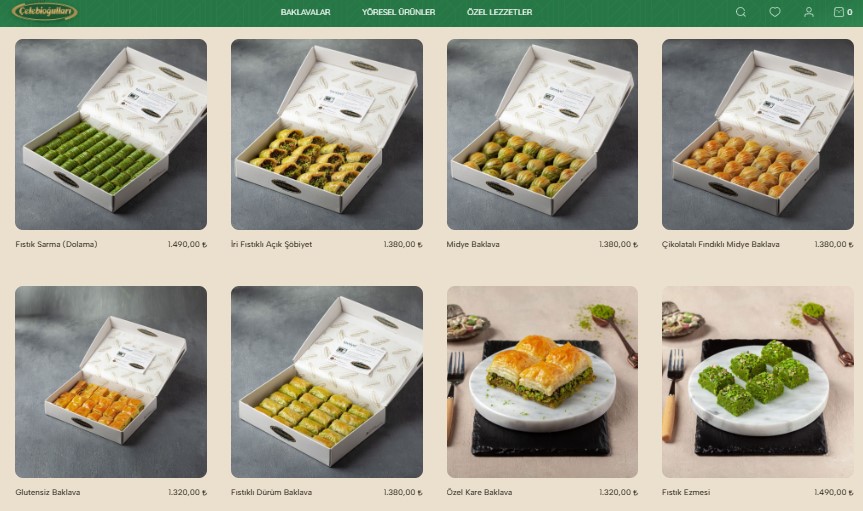Click the Celebioğulları logo
This screenshot has width=863, height=511.
tap(45, 12)
